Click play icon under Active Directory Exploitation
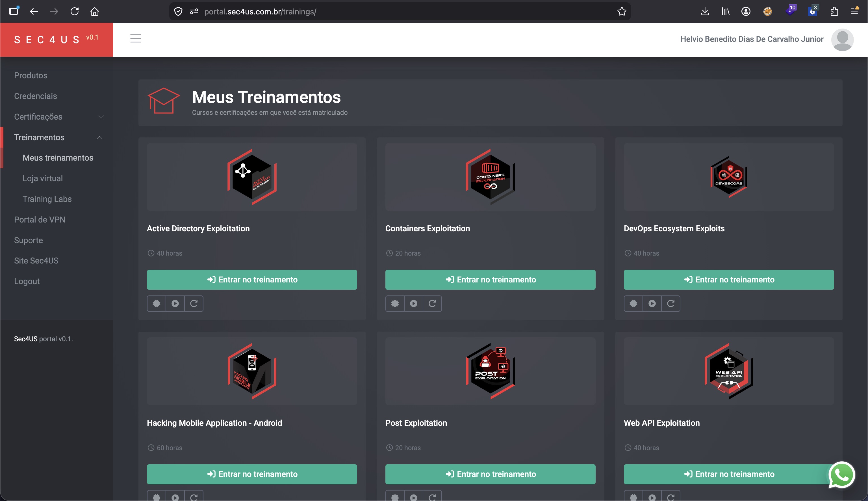The height and width of the screenshot is (501, 868). 175,303
